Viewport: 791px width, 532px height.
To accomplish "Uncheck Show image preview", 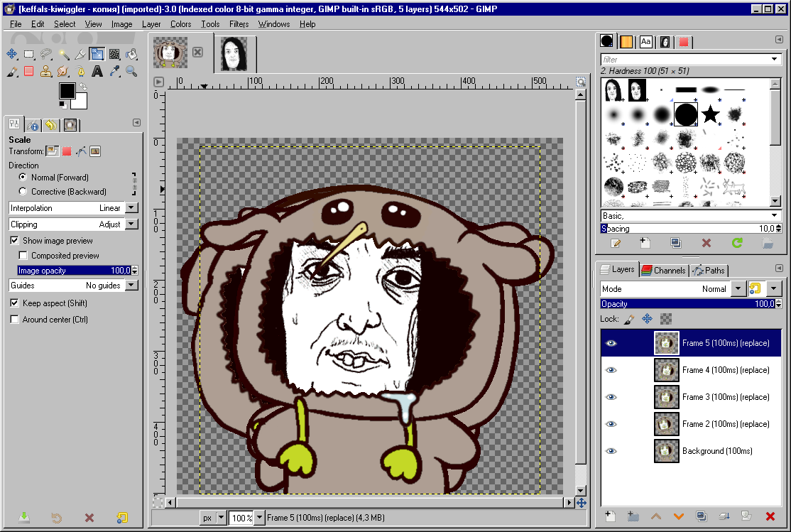I will (x=15, y=240).
